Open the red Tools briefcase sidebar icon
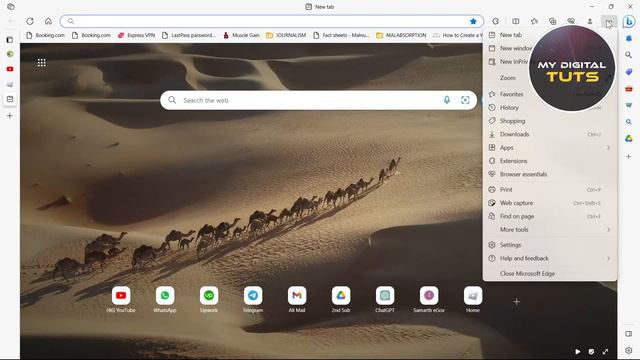The width and height of the screenshot is (640, 360). click(629, 89)
